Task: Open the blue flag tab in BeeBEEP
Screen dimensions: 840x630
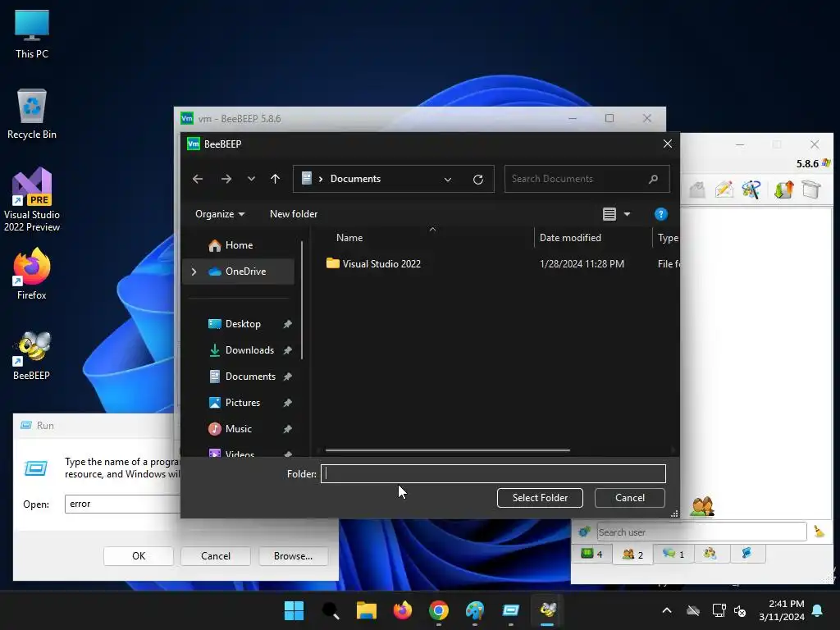Action: tap(746, 554)
